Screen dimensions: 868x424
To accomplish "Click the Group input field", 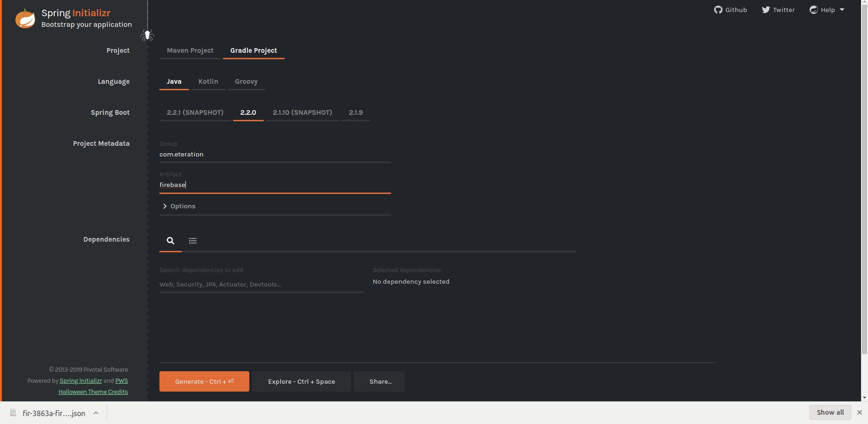I will 275,155.
